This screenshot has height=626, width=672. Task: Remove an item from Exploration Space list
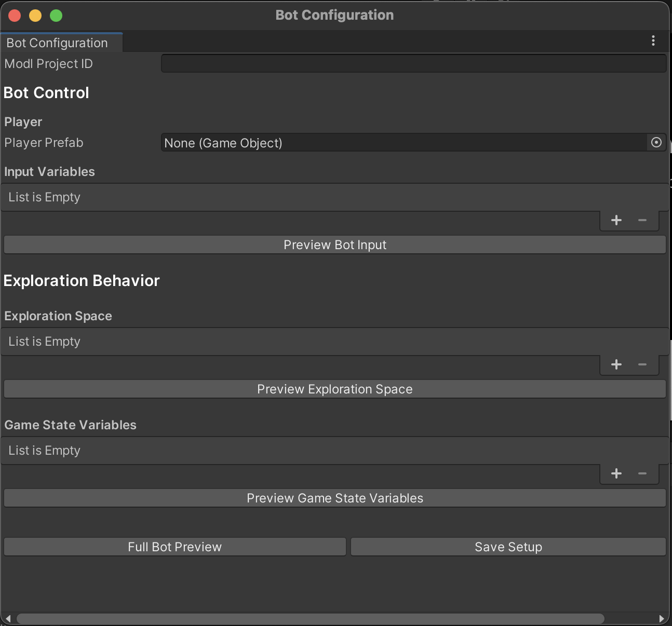click(x=642, y=365)
